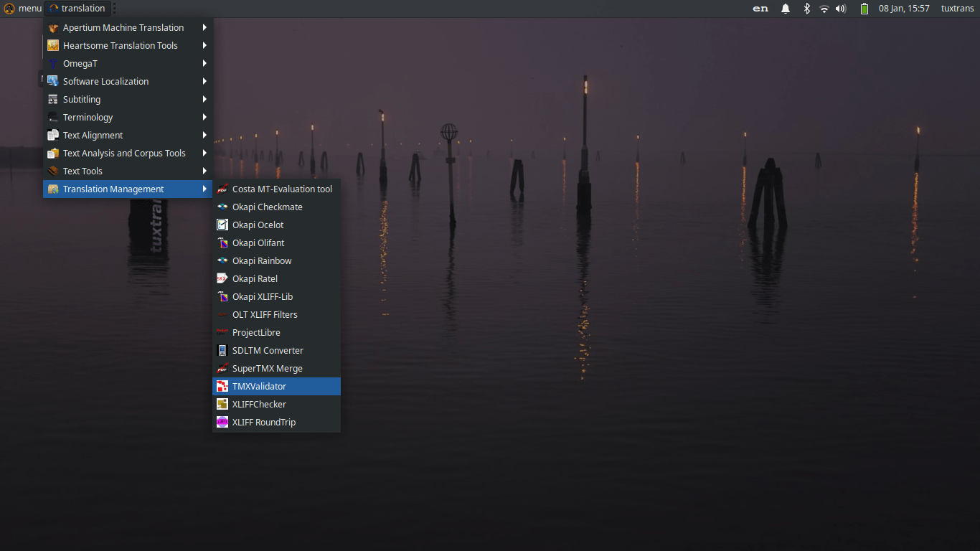Viewport: 980px width, 551px height.
Task: Click the Costa MT-Evaluation tool icon
Action: coord(222,189)
